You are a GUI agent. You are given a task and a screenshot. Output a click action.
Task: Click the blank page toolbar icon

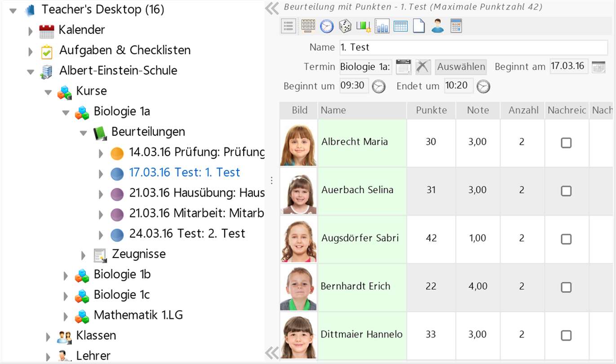(x=419, y=26)
